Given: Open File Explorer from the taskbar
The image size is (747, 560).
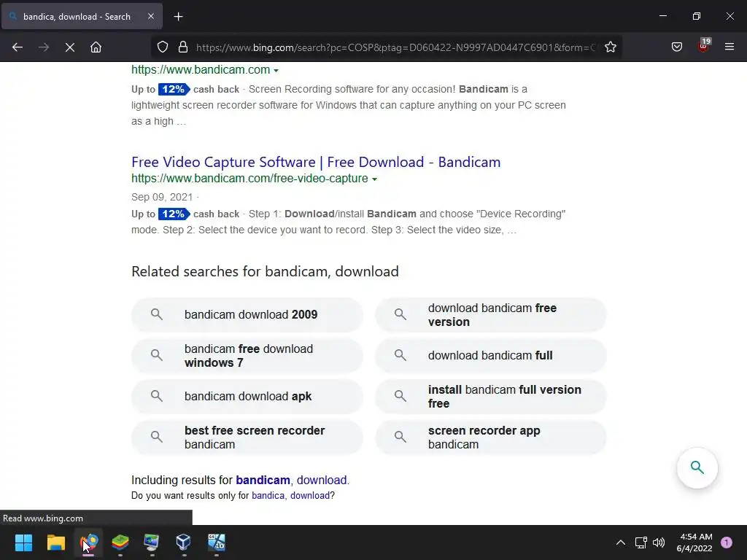Looking at the screenshot, I should coord(55,542).
